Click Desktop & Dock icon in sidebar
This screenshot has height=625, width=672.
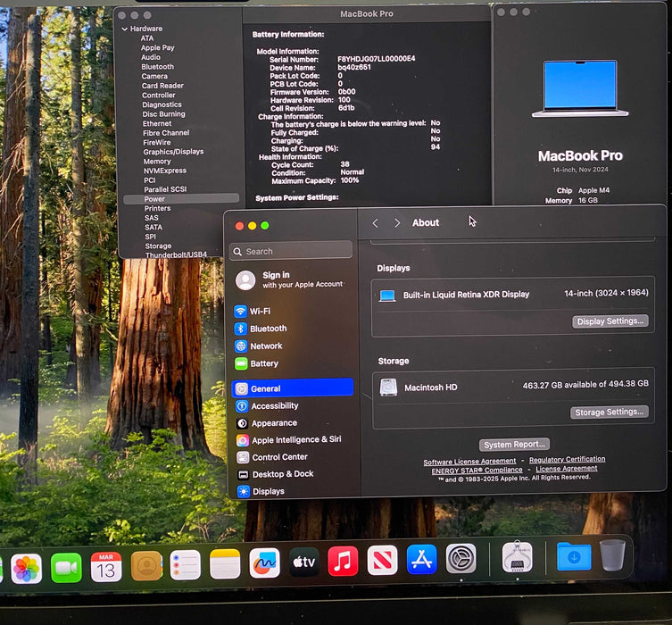click(x=244, y=474)
